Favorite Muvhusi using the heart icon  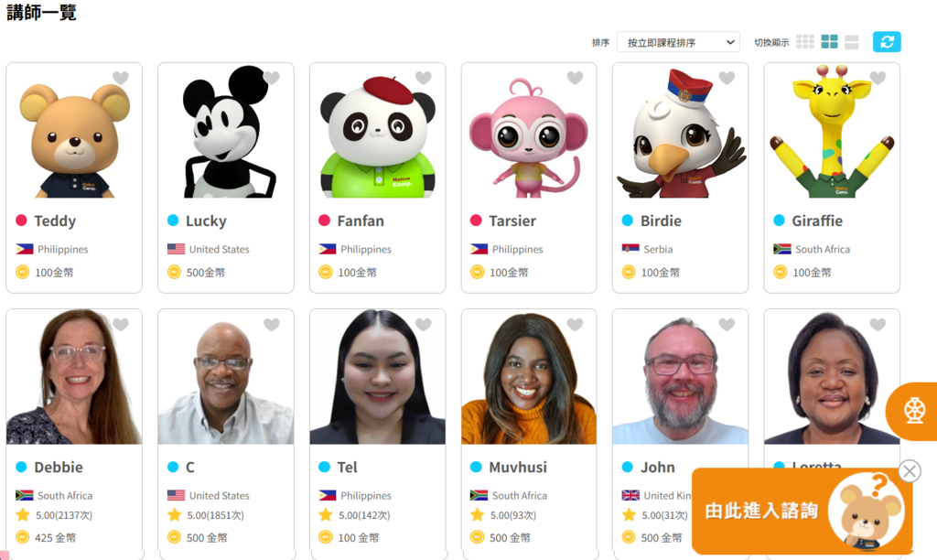[x=575, y=325]
